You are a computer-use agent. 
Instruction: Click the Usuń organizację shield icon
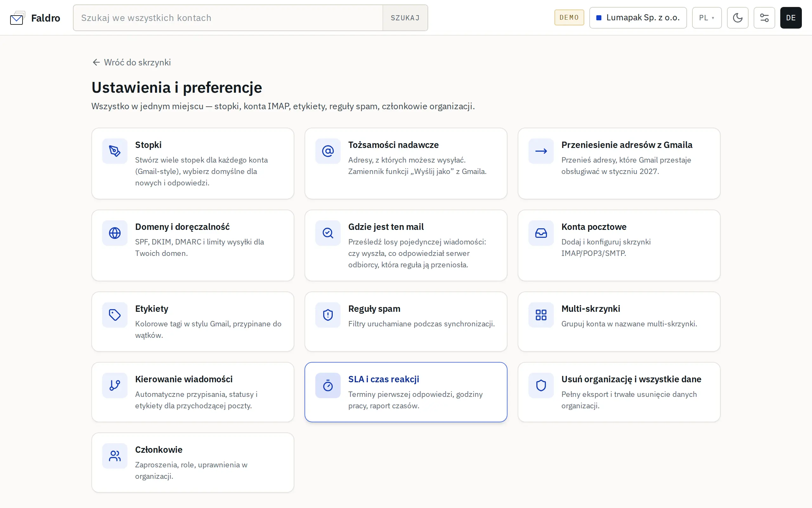point(541,385)
